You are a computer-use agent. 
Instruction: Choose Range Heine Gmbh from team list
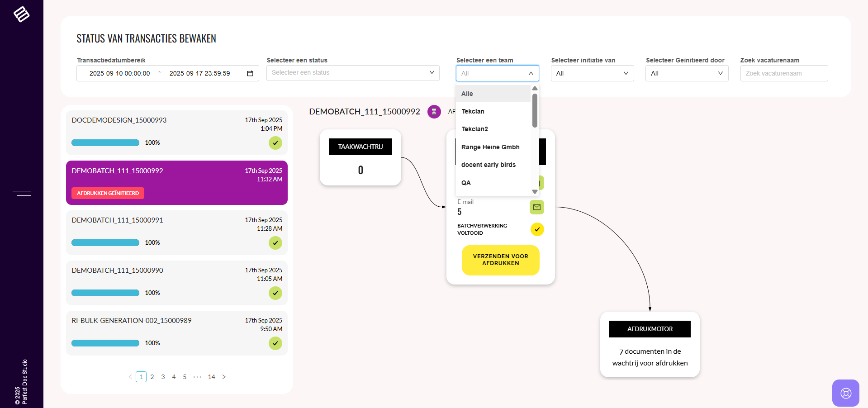pyautogui.click(x=490, y=147)
